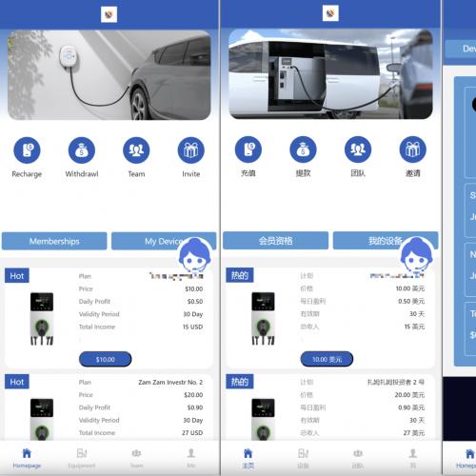This screenshot has height=476, width=476.
Task: Open customer support avatar on English screen
Action: 194,255
